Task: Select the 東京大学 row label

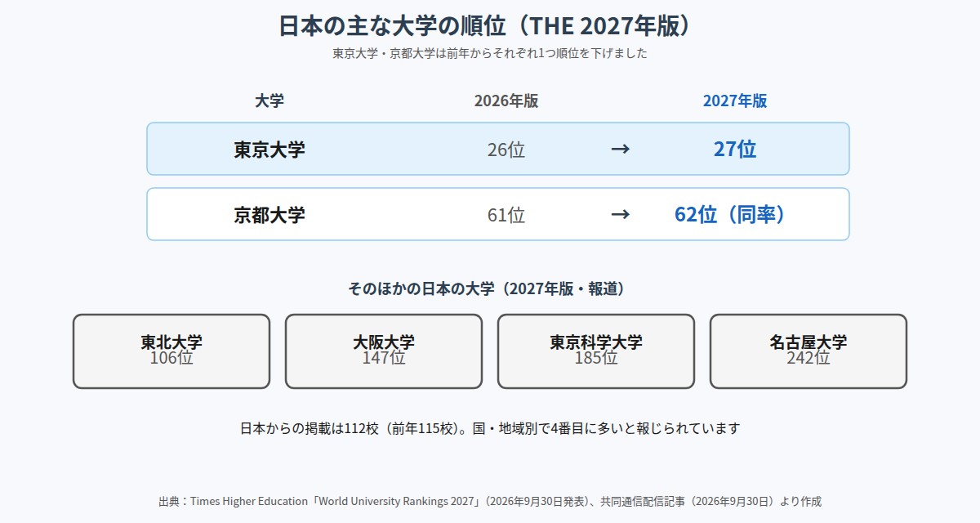Action: pos(269,150)
